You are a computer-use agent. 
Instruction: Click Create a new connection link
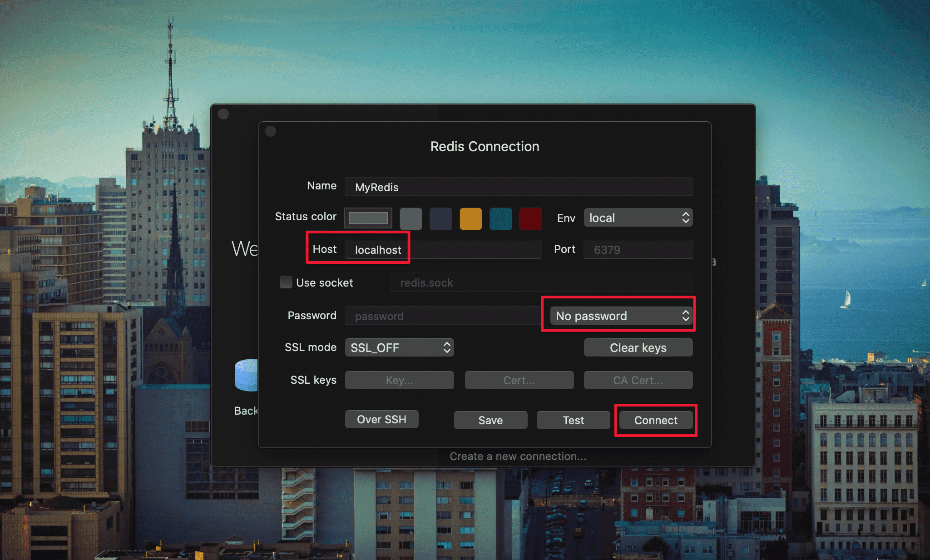[518, 456]
